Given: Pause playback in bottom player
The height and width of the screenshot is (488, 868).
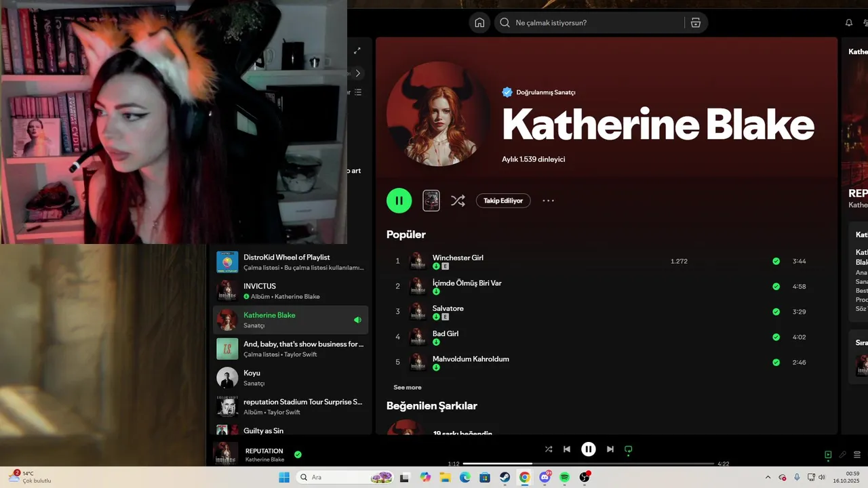Looking at the screenshot, I should tap(589, 449).
